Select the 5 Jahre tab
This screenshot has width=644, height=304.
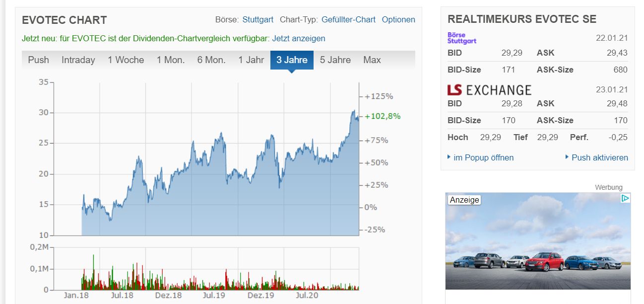(x=335, y=60)
